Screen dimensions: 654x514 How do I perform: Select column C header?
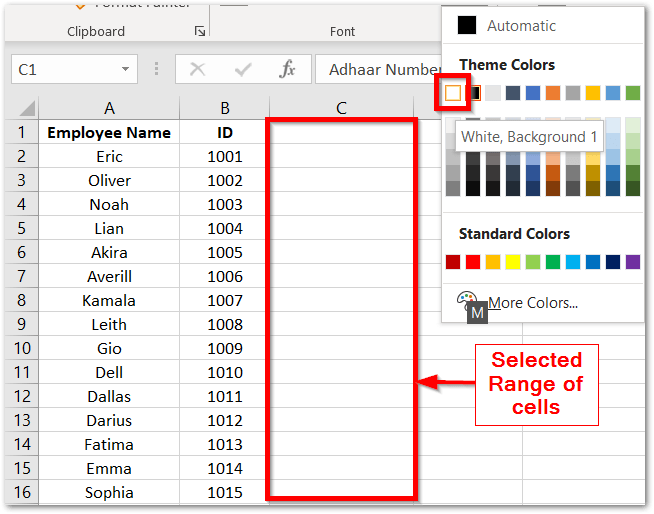tap(341, 108)
